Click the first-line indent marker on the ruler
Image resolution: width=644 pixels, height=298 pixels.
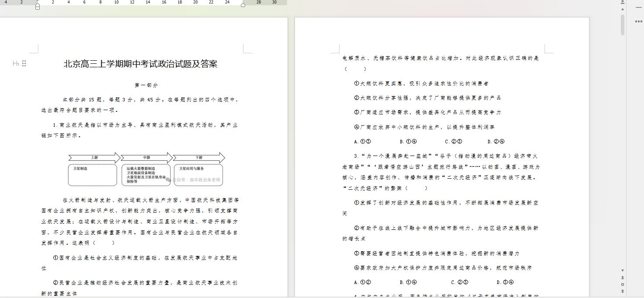(38, 1)
